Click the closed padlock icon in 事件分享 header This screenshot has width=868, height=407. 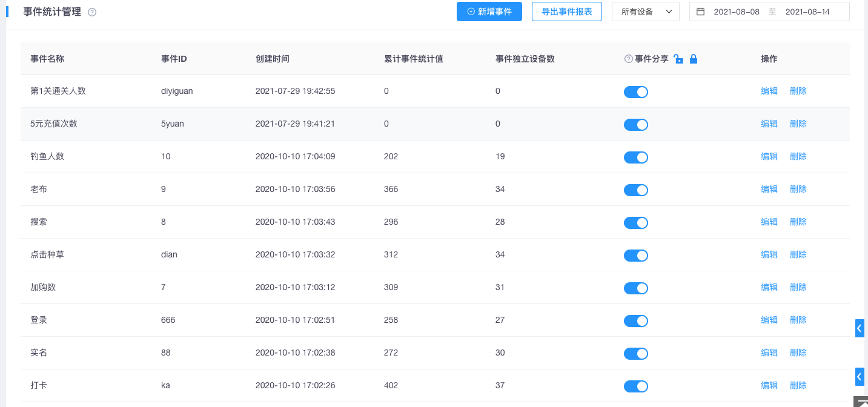tap(694, 59)
